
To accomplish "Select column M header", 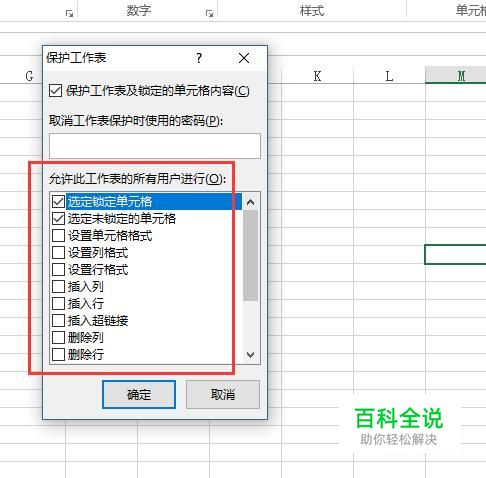I will 456,75.
